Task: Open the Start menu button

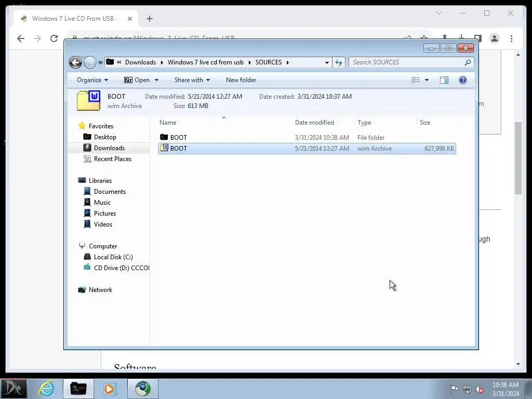Action: pyautogui.click(x=14, y=389)
